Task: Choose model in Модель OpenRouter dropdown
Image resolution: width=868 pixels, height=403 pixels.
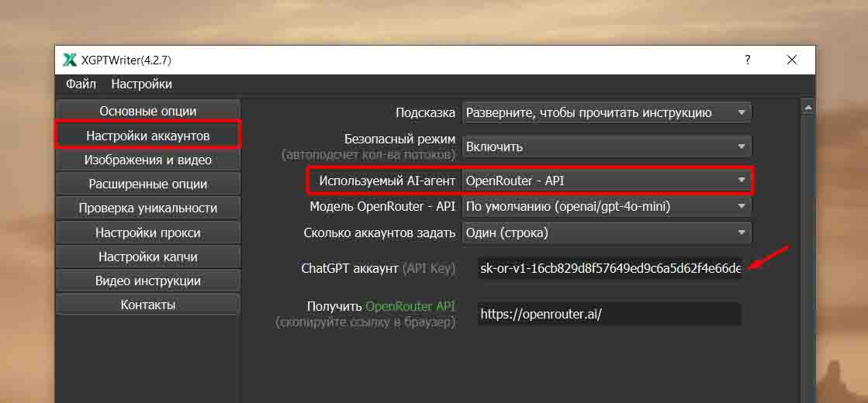Action: tap(607, 206)
